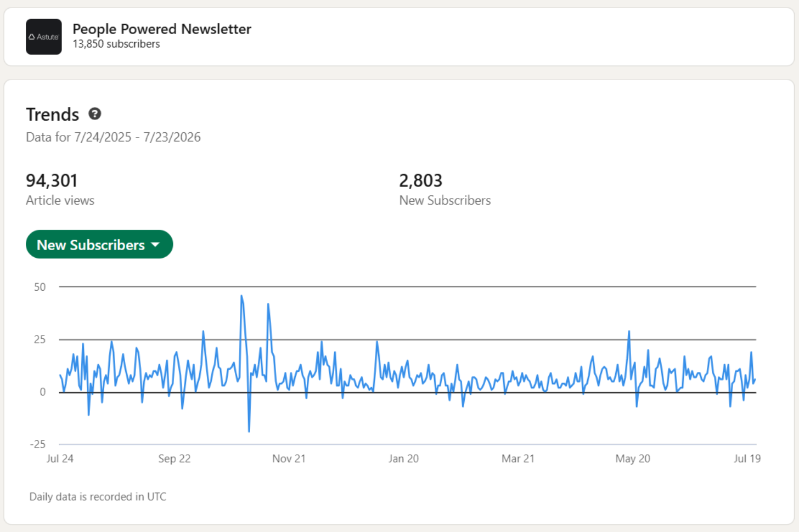Viewport: 799px width, 532px height.
Task: Click the New Subscribers label under 2,803
Action: 445,200
